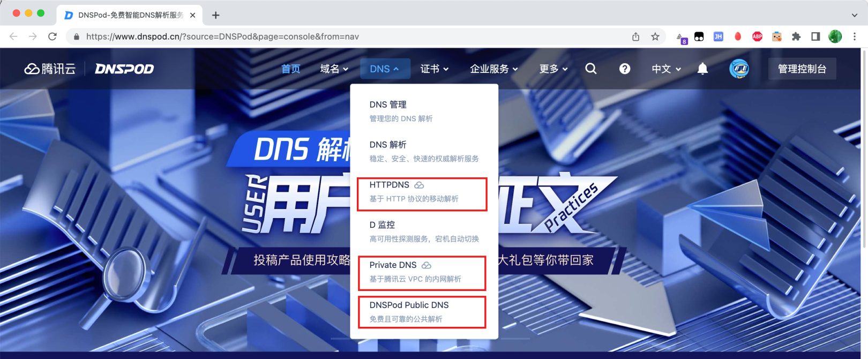Open the help question mark icon

point(624,69)
